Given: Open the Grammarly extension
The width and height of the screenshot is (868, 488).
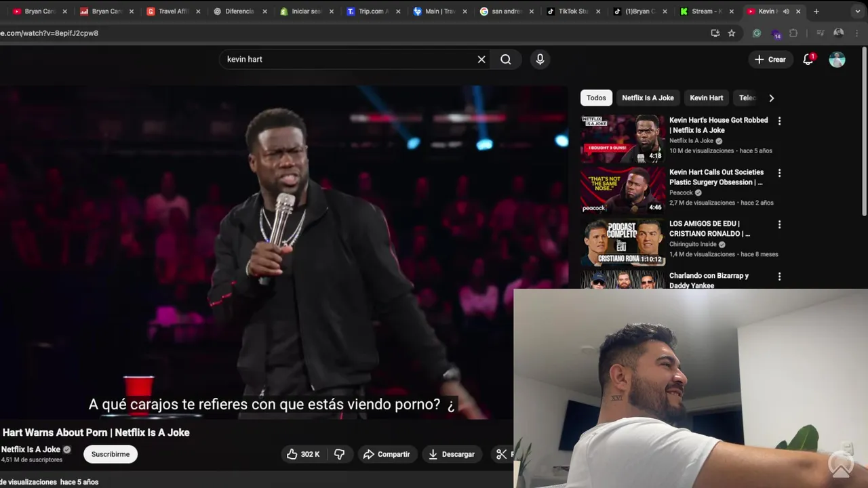Looking at the screenshot, I should pos(757,33).
